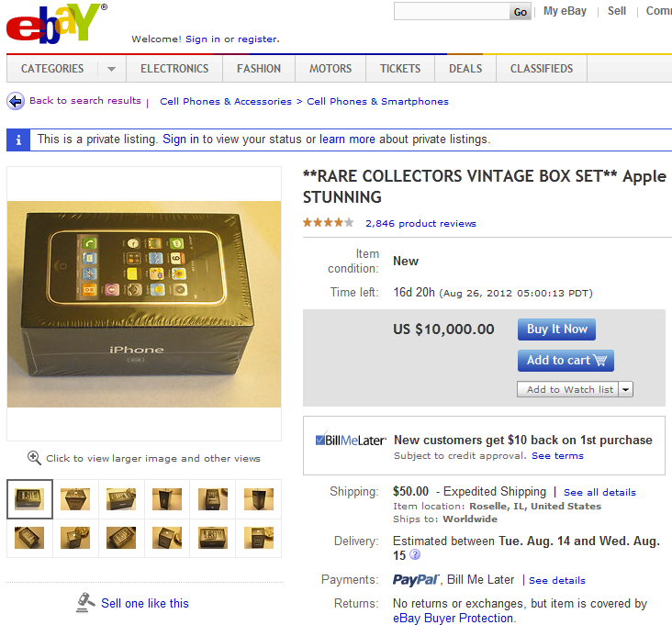Click the Buy It Now button
This screenshot has width=672, height=625.
click(x=556, y=329)
